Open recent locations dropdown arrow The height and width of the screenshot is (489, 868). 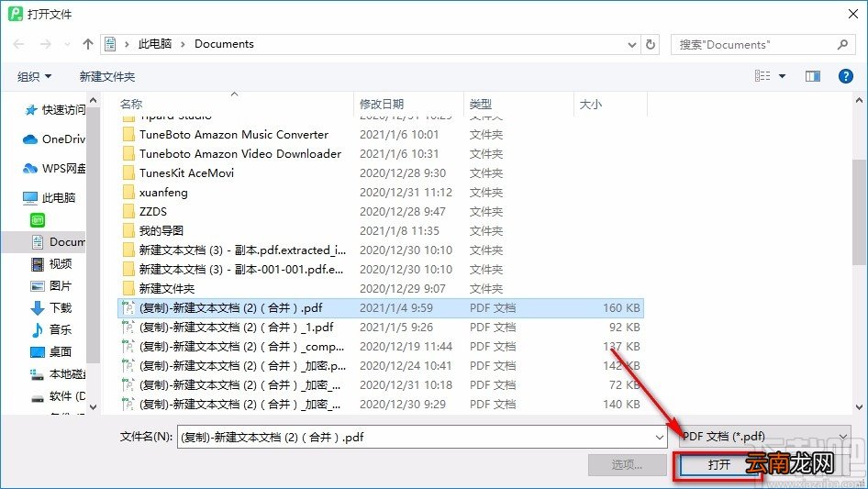[x=67, y=44]
